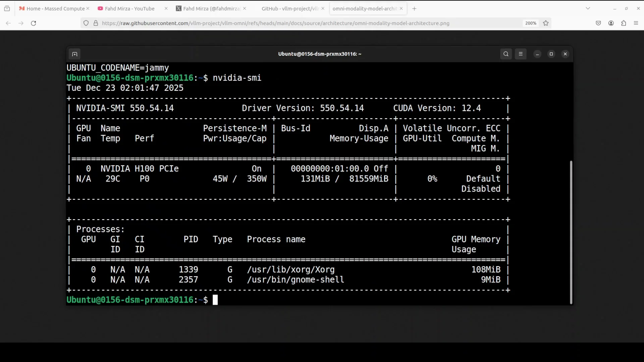
Task: Open Firefox View recent browsing icon
Action: tap(7, 9)
